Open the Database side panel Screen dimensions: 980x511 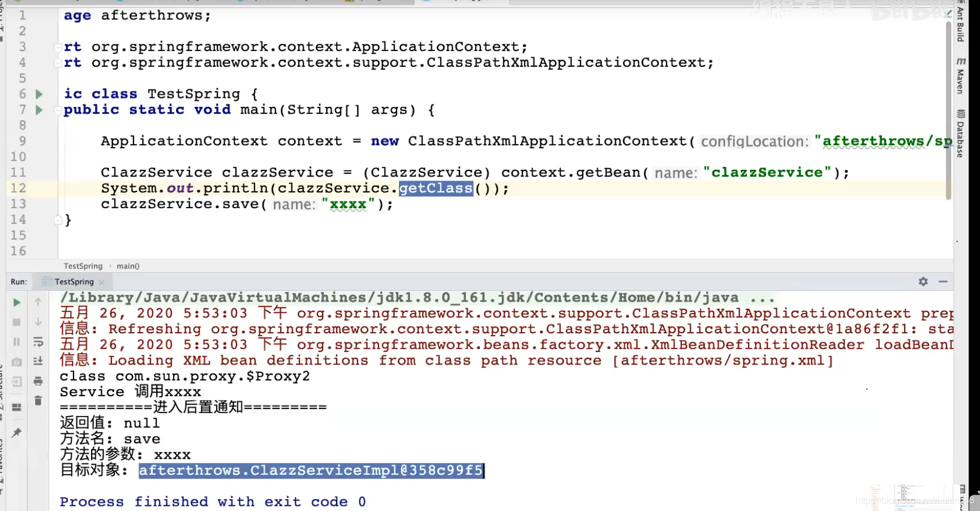[x=960, y=134]
